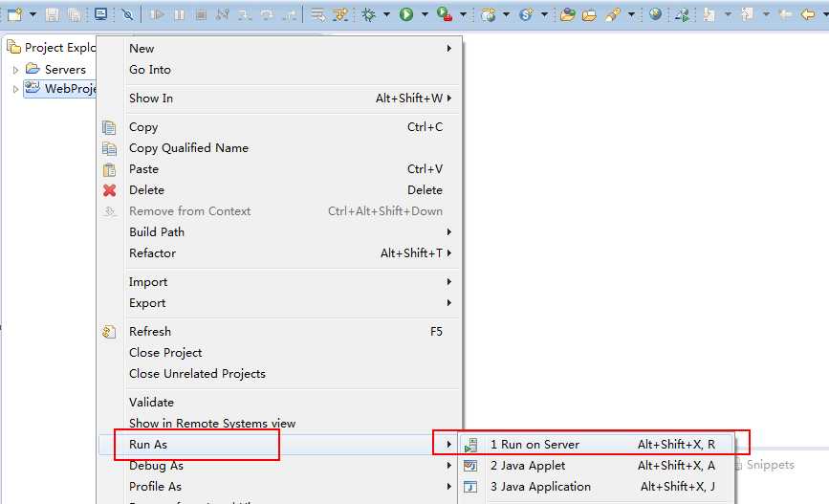Click the yellow Back arrow toolbar icon
Image resolution: width=829 pixels, height=504 pixels.
[808, 14]
